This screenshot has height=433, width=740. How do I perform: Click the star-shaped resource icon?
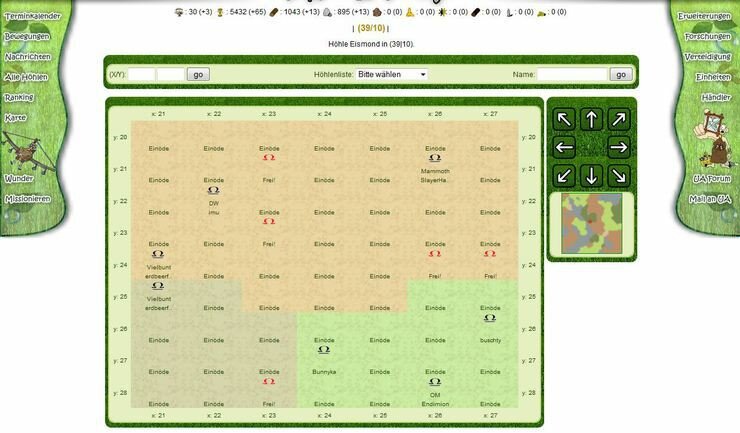pos(443,12)
